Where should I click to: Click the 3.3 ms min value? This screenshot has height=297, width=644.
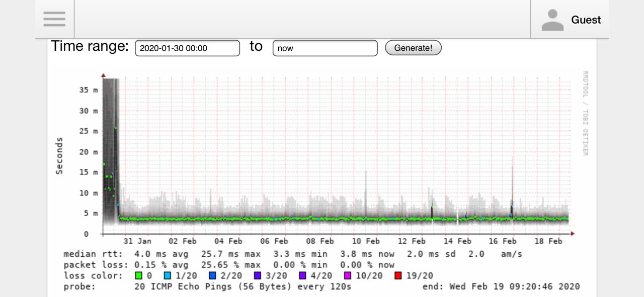(x=300, y=254)
